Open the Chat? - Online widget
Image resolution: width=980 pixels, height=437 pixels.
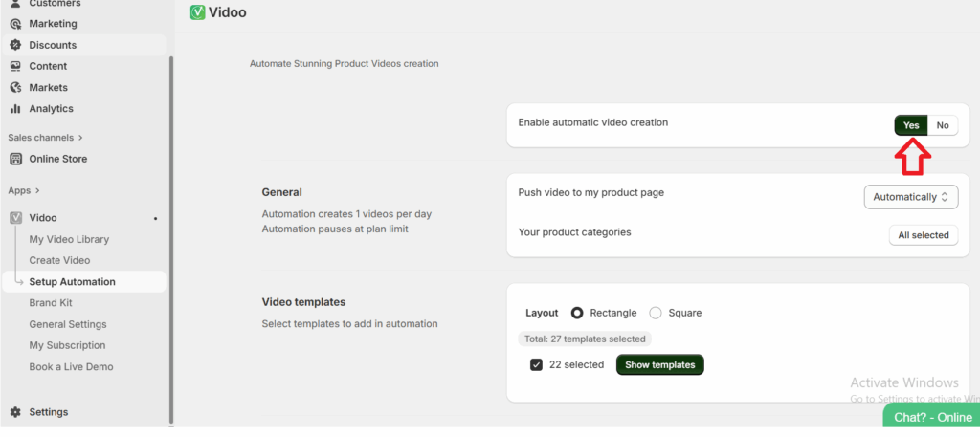(932, 417)
